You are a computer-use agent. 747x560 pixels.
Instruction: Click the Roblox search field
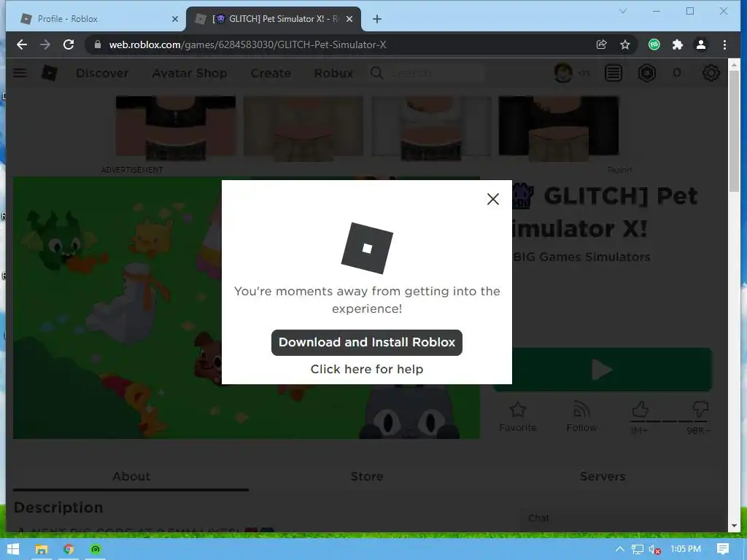[436, 73]
